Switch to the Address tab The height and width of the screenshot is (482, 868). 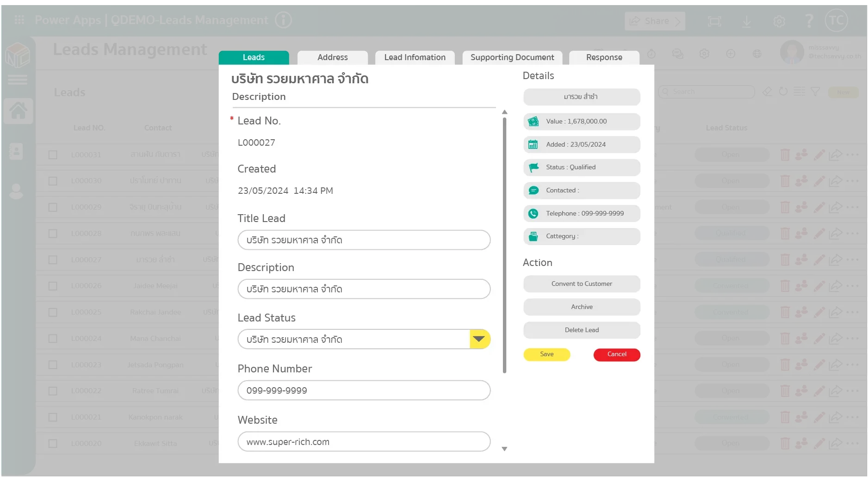[x=332, y=57]
